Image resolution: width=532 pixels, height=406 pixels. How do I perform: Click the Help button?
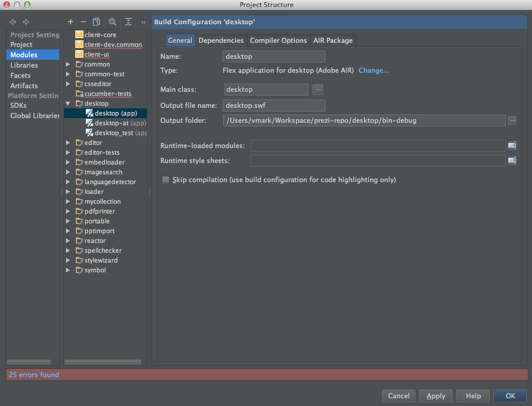point(473,396)
